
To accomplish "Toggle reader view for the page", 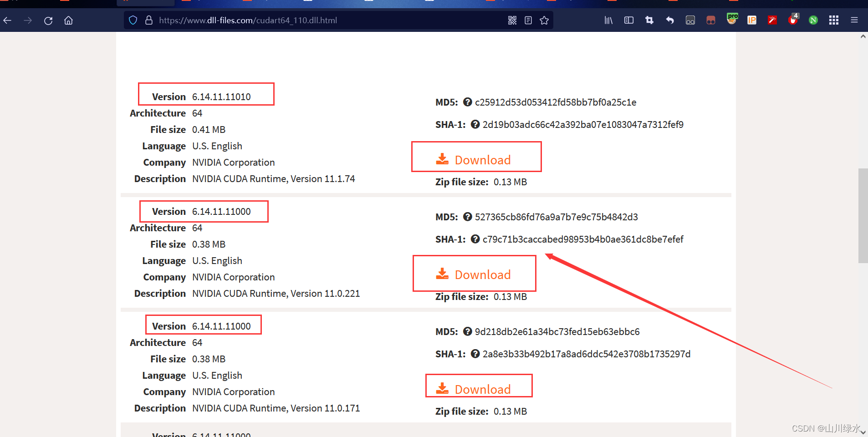I will click(528, 20).
